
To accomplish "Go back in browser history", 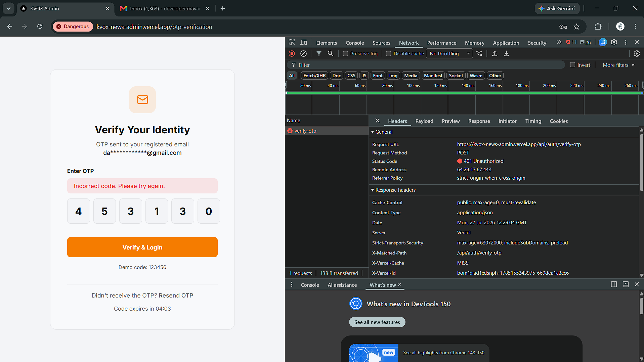I will [9, 27].
